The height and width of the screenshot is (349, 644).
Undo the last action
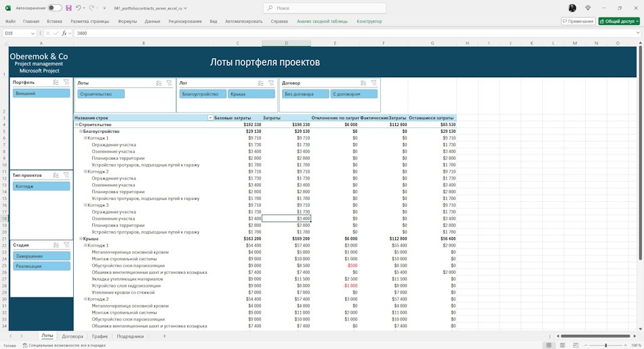pos(78,8)
